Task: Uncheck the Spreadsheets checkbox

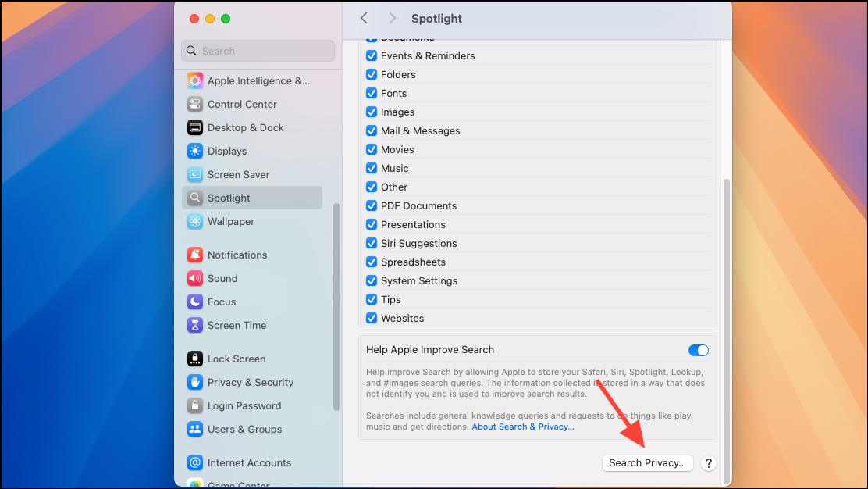Action: (372, 262)
